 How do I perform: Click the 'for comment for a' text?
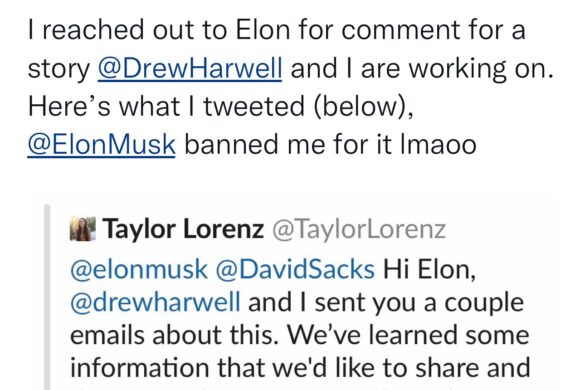pos(412,30)
